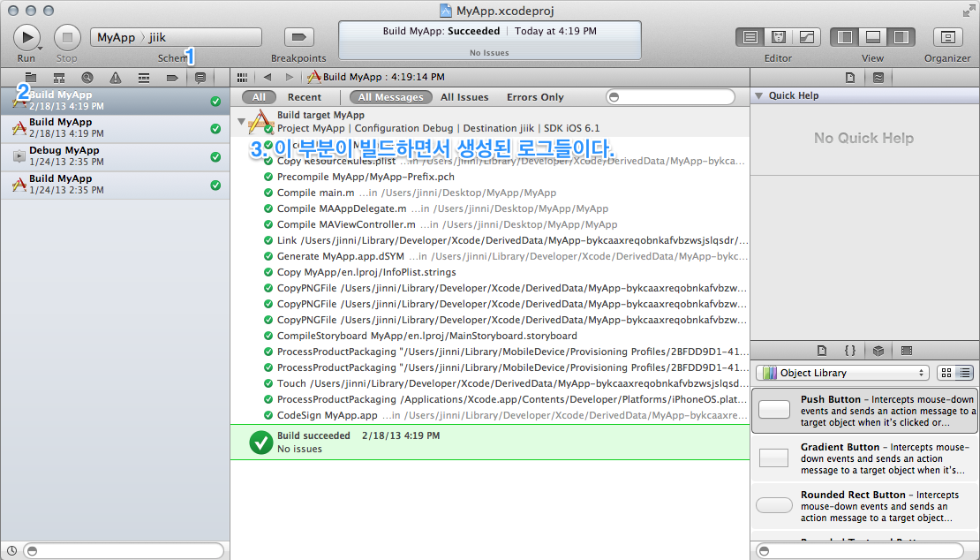Open the related files grid menu
Screen dimensions: 980x560
(243, 78)
